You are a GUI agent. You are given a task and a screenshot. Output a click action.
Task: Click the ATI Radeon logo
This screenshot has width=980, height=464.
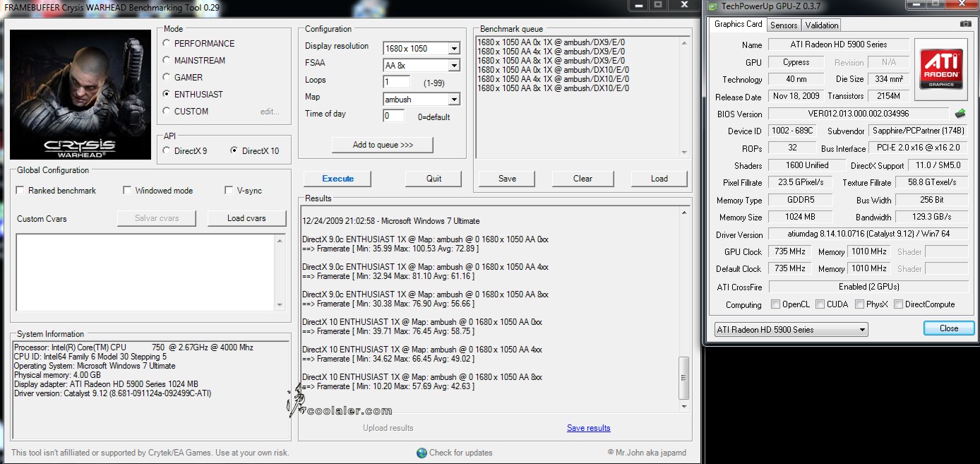coord(942,69)
